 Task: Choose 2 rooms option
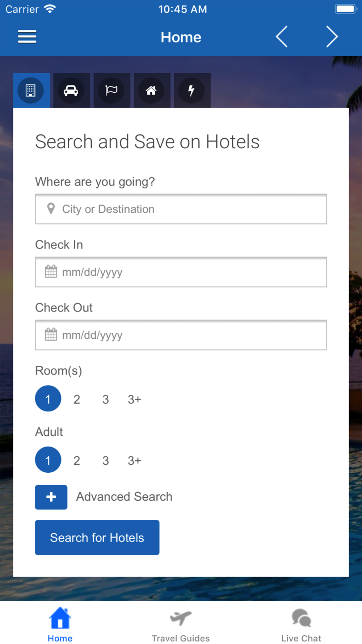click(77, 399)
